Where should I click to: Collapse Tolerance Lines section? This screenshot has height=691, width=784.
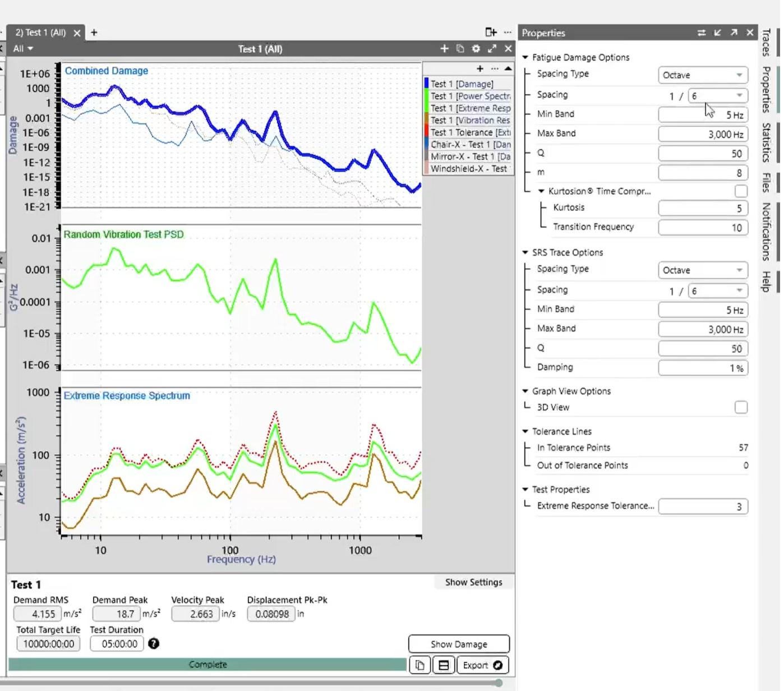click(525, 431)
